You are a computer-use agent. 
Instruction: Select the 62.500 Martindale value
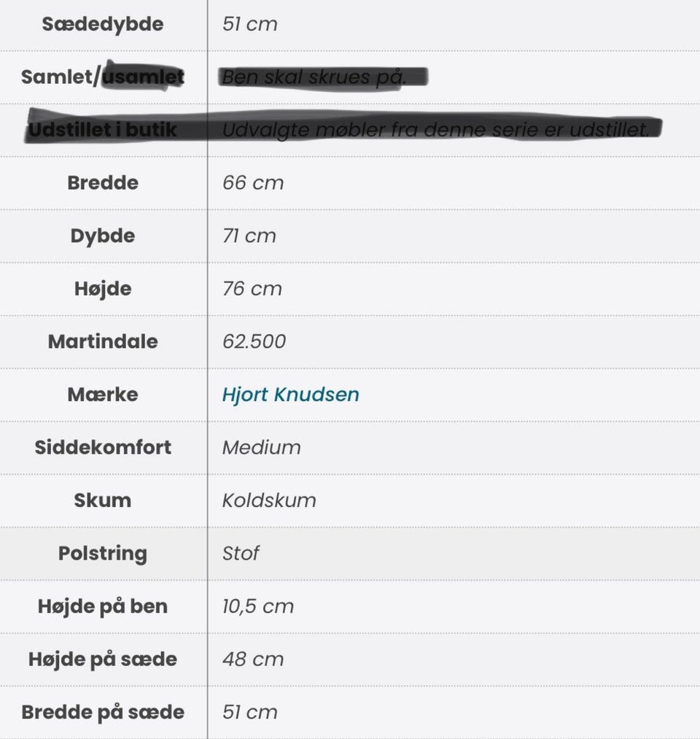254,341
